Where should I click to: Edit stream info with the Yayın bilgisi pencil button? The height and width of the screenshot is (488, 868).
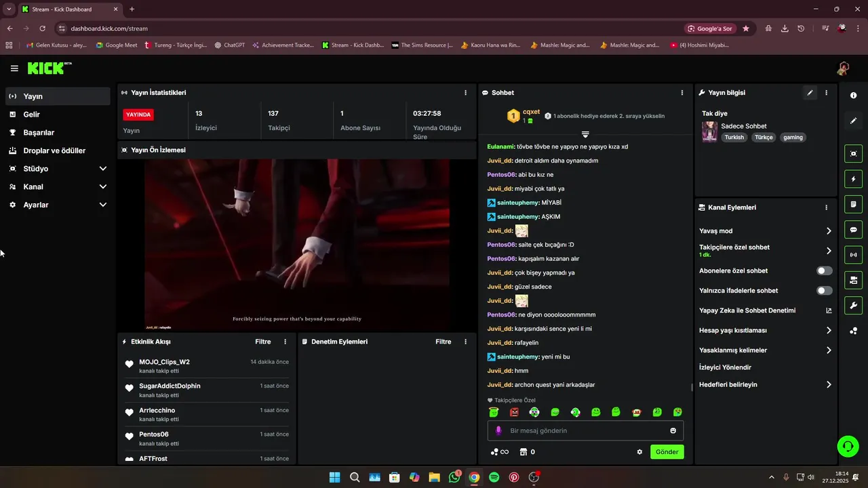(x=810, y=93)
